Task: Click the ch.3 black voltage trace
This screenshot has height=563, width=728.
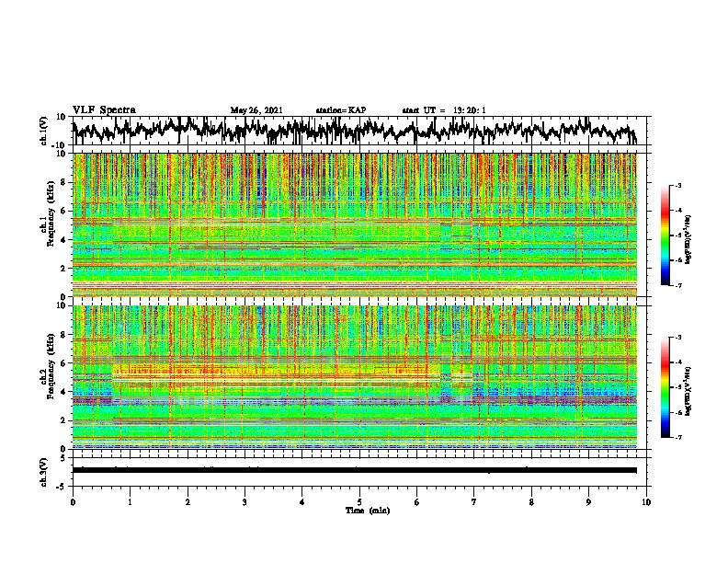Action: tap(354, 470)
